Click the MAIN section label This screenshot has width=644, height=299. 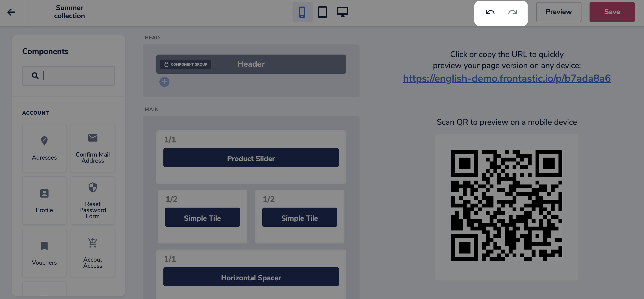click(152, 109)
